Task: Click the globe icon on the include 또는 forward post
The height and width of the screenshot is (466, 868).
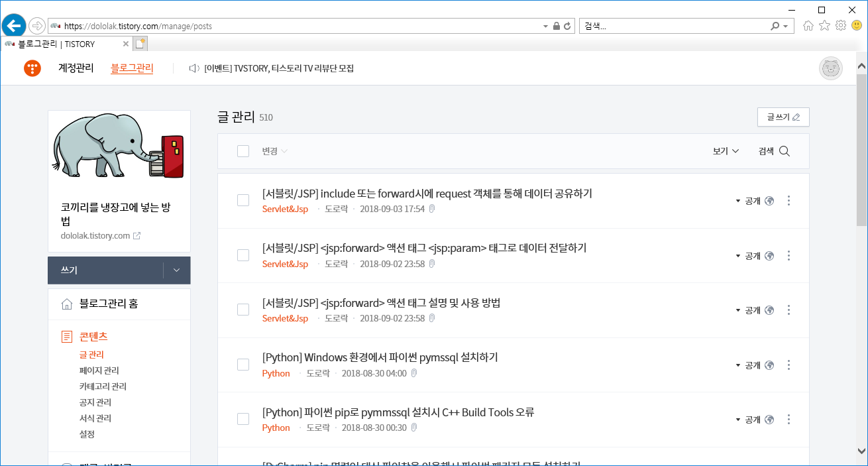Action: pos(769,201)
